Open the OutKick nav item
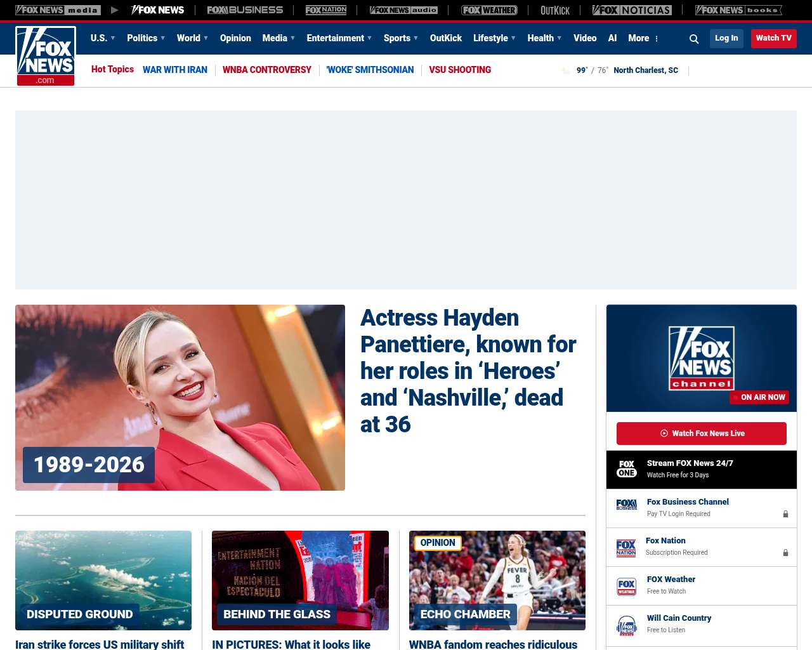Screen dimensions: 812x650 (446, 38)
